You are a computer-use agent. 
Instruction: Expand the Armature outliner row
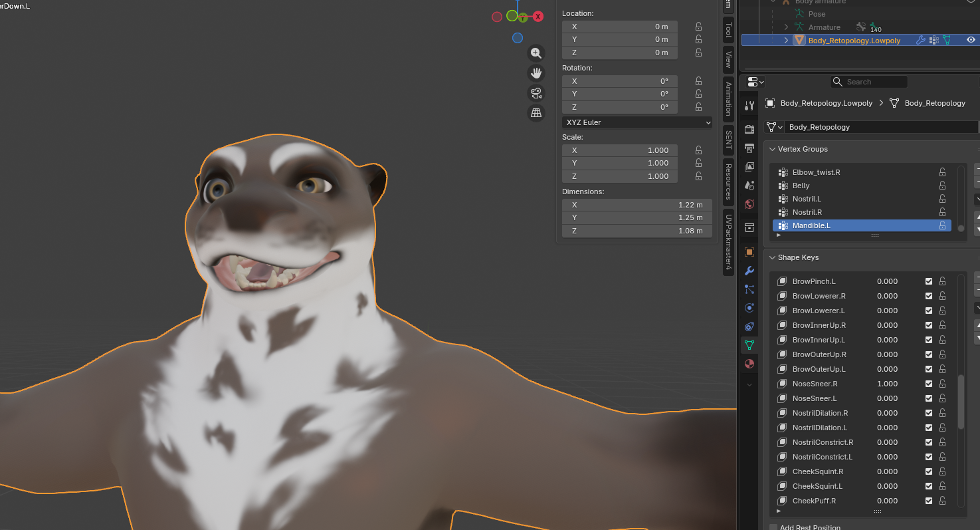coord(786,27)
